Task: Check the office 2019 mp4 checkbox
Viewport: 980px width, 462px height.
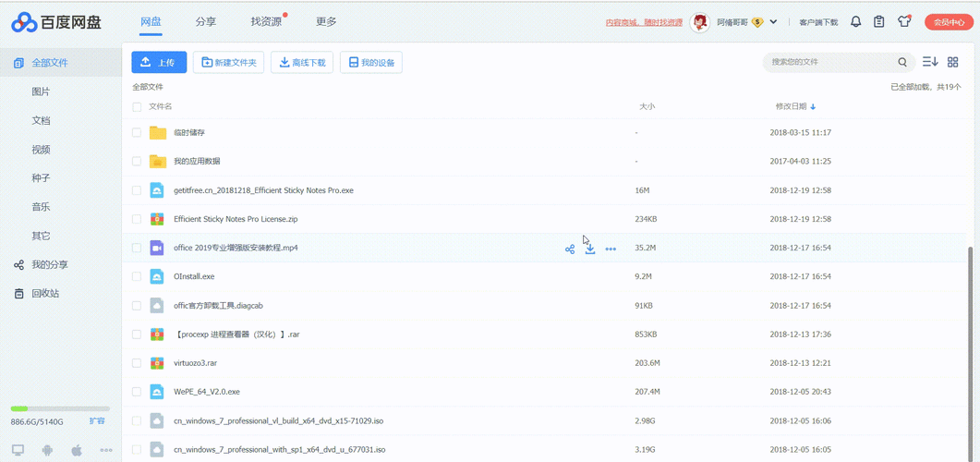Action: (x=137, y=248)
